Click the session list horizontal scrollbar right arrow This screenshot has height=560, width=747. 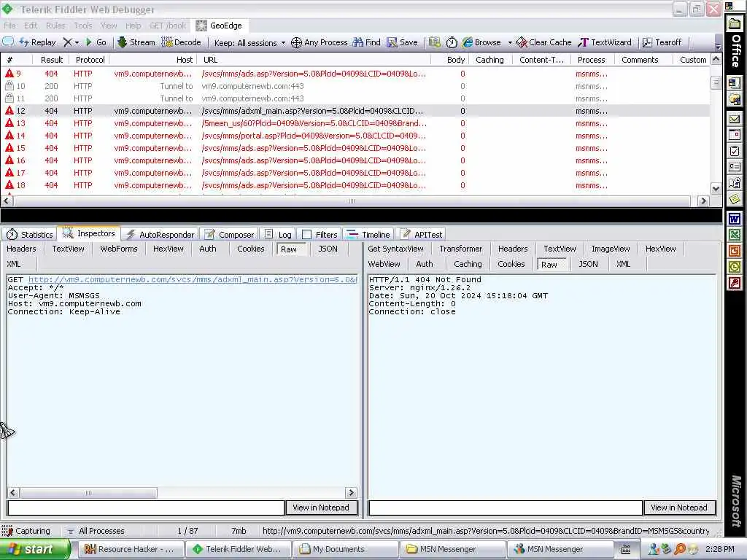click(x=703, y=201)
